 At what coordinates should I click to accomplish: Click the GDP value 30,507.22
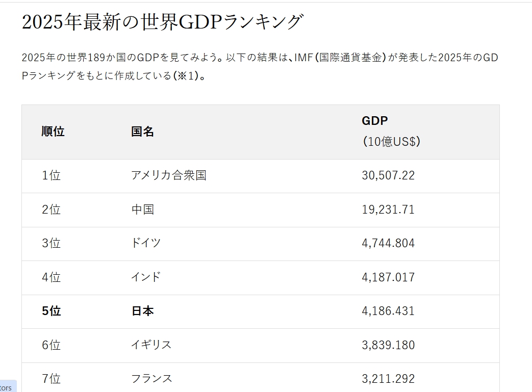click(x=388, y=175)
